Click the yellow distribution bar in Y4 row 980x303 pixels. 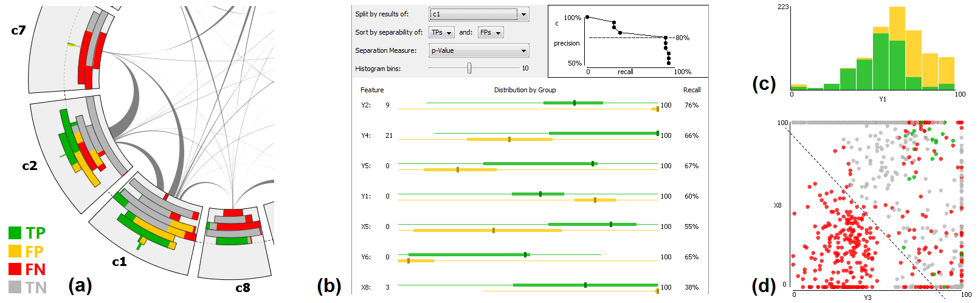coord(509,140)
